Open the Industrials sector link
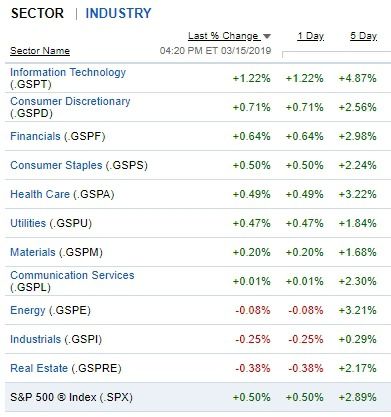391x417 pixels. (35, 339)
